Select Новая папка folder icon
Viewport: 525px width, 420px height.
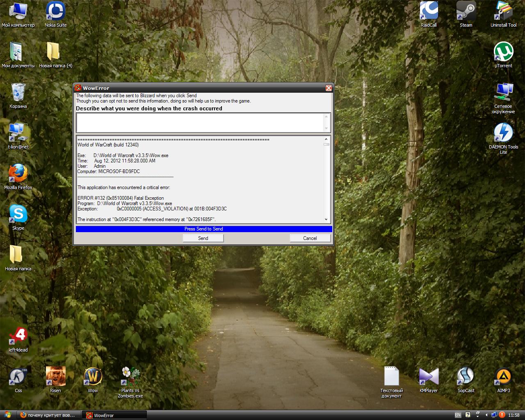click(18, 258)
